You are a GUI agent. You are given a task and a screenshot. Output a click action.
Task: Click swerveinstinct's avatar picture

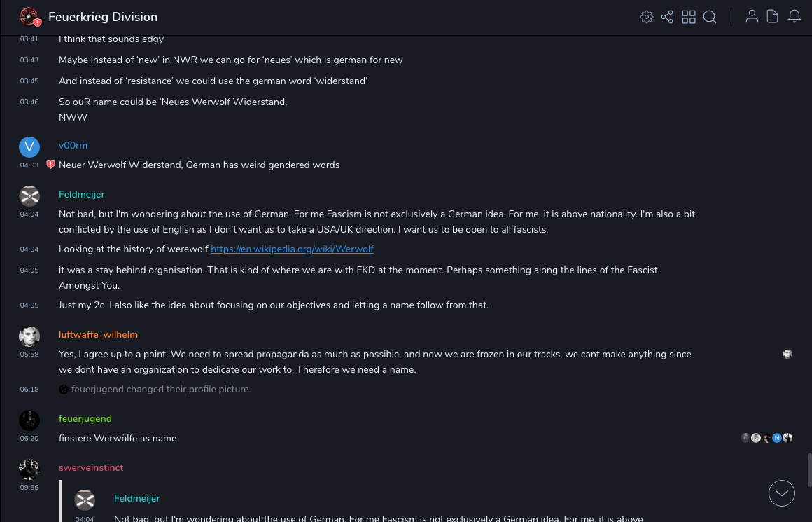29,469
